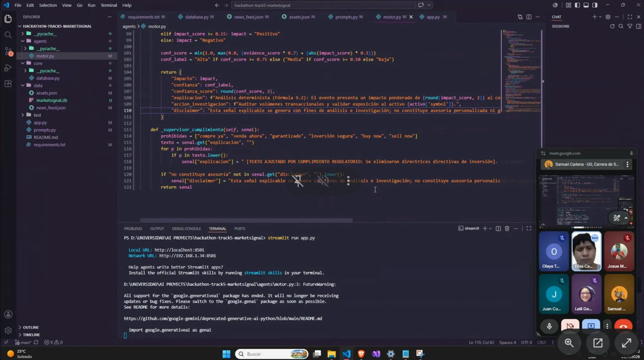Open the terminal launch profile dropdown

(490, 228)
